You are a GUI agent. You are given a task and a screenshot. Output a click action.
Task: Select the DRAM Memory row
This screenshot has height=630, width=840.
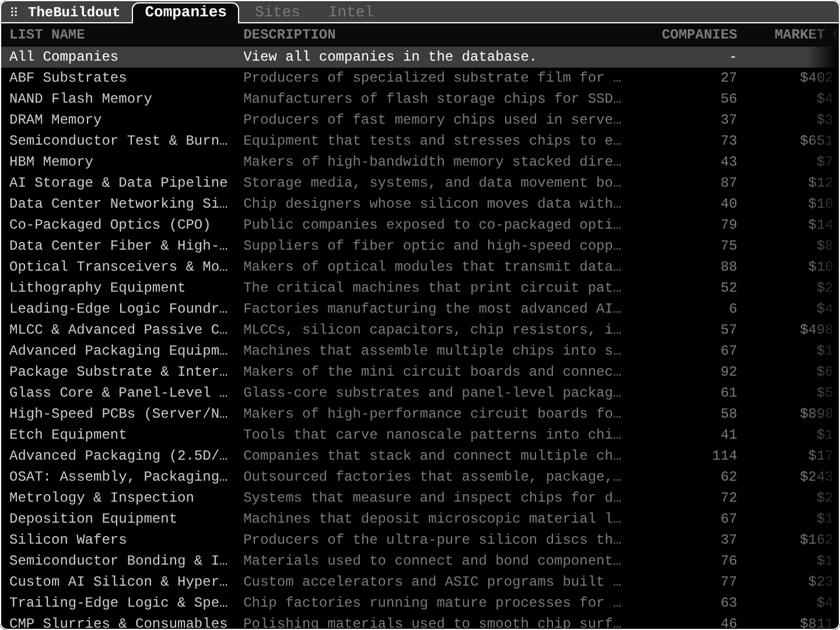[420, 120]
